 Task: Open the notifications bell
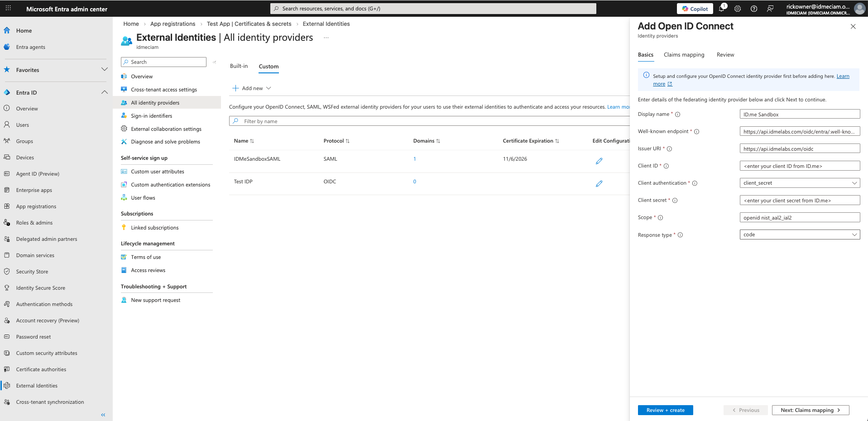(722, 8)
